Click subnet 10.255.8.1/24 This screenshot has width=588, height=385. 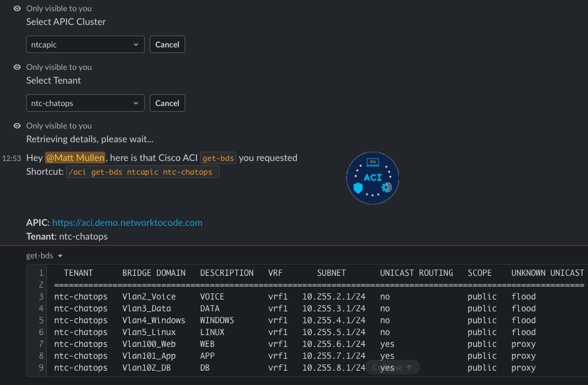(x=334, y=368)
